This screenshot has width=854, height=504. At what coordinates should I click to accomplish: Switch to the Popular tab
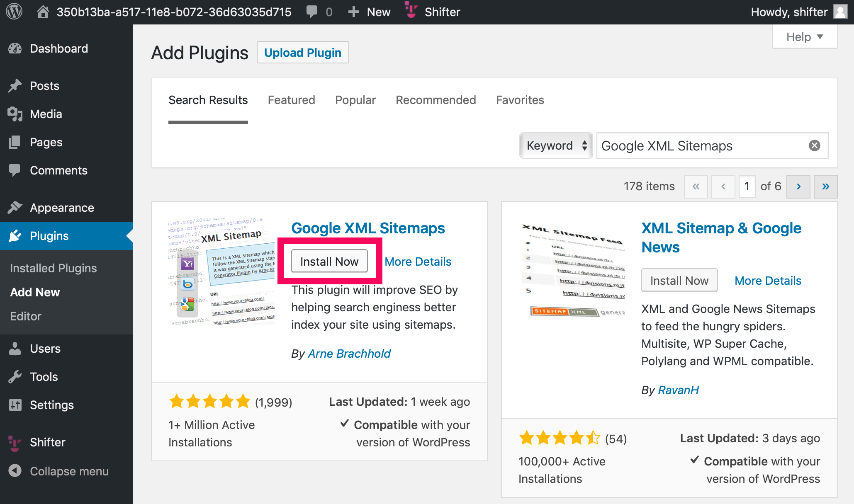pos(355,100)
